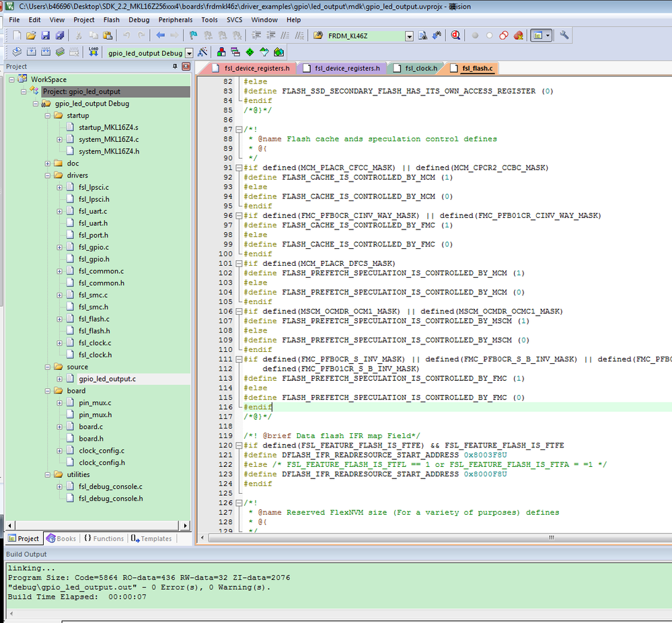
Task: Click the Save All toolbar icon
Action: click(60, 35)
